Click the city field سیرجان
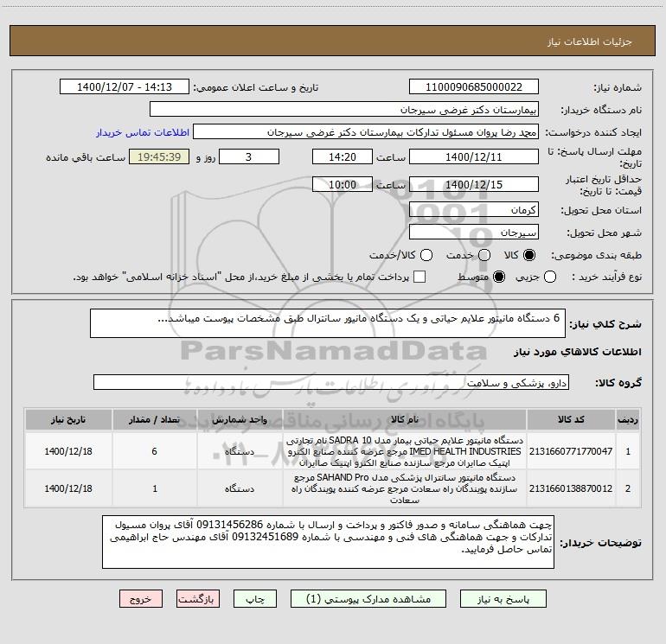This screenshot has height=644, width=666. 474,233
